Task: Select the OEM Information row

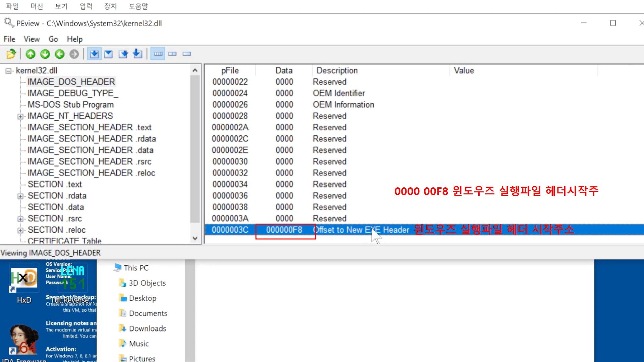Action: [x=424, y=105]
